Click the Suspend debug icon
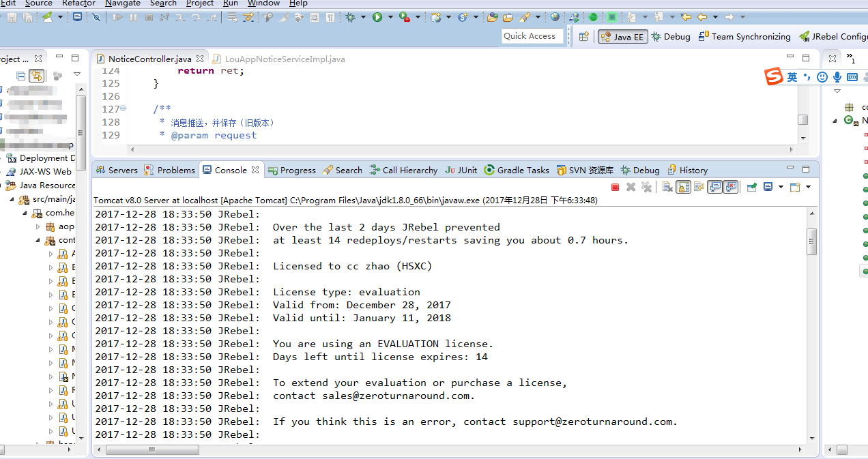This screenshot has width=868, height=459. coord(133,17)
